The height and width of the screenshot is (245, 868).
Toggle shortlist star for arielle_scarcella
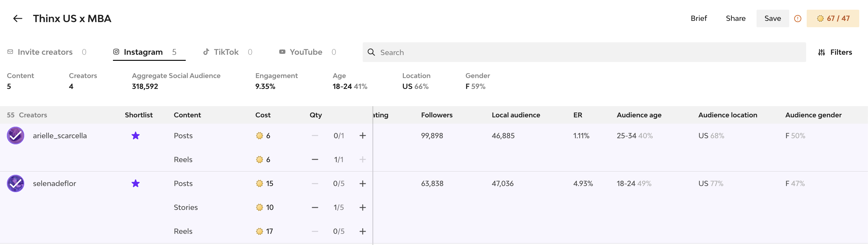pos(136,136)
